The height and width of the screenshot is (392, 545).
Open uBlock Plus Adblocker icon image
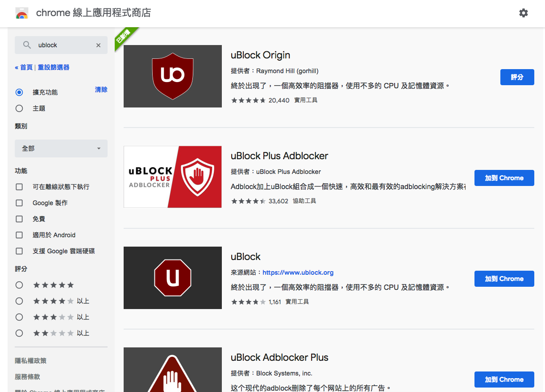[172, 177]
